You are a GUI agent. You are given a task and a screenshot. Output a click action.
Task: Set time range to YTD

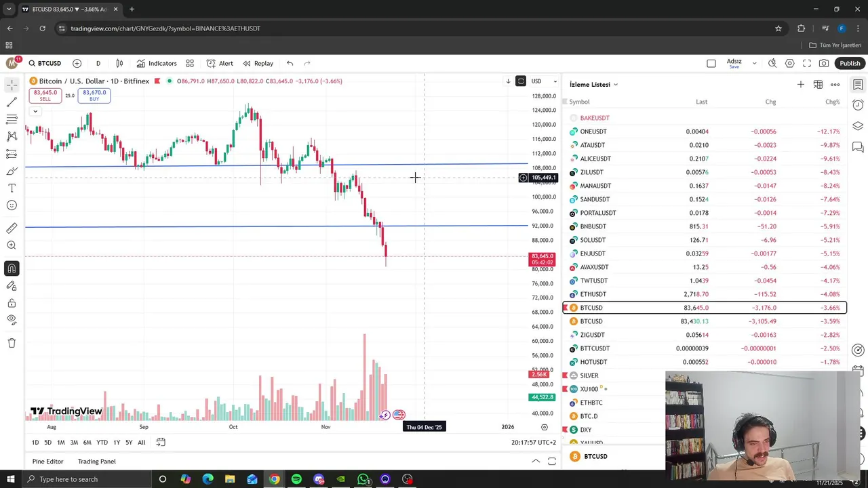coord(102,443)
